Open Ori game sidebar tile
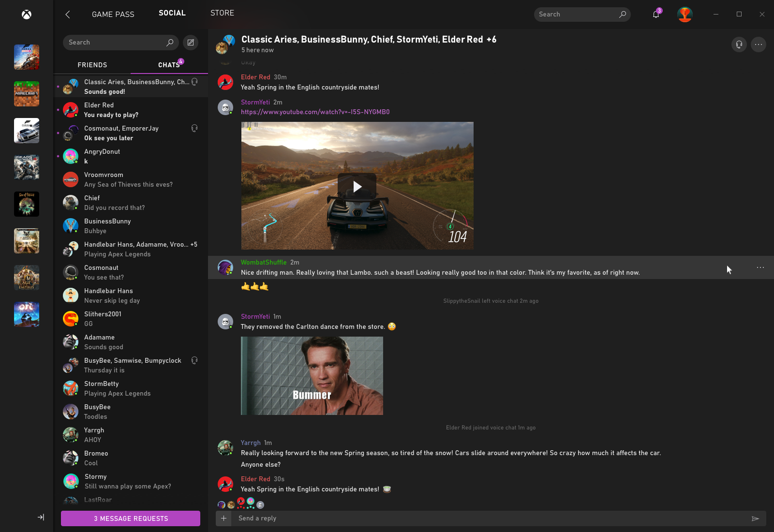Screen dimensions: 774x532 pyautogui.click(x=27, y=314)
